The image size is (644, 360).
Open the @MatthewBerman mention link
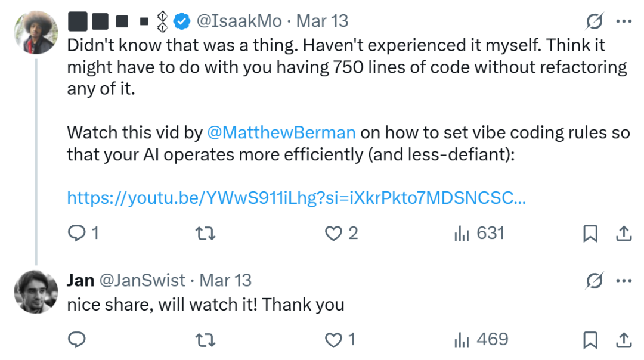click(x=281, y=132)
